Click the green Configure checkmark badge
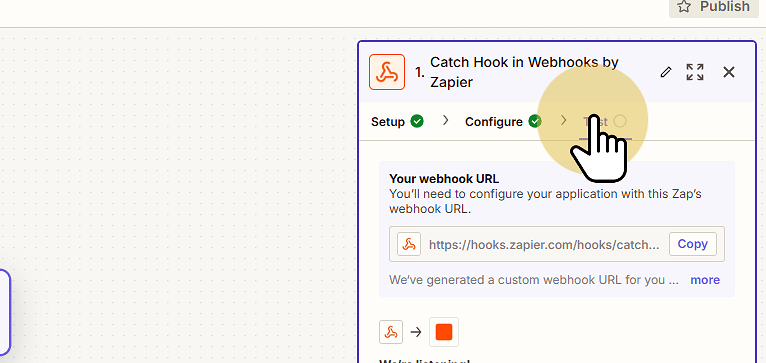This screenshot has height=363, width=766. (535, 121)
